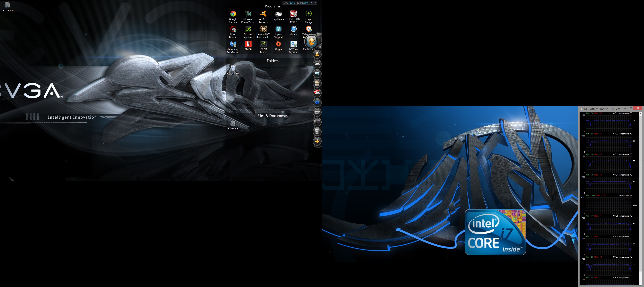The image size is (644, 287).
Task: Close the Raptr sidebar with X
Action: [319, 35]
